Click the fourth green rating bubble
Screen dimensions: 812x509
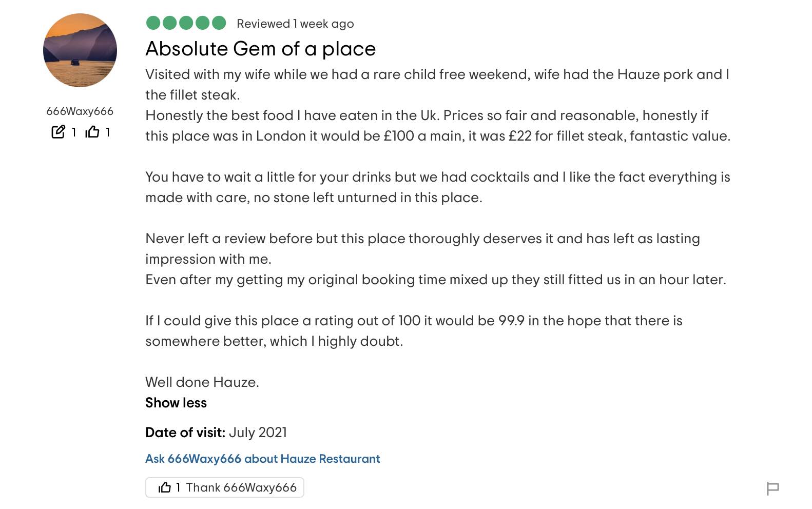(202, 23)
